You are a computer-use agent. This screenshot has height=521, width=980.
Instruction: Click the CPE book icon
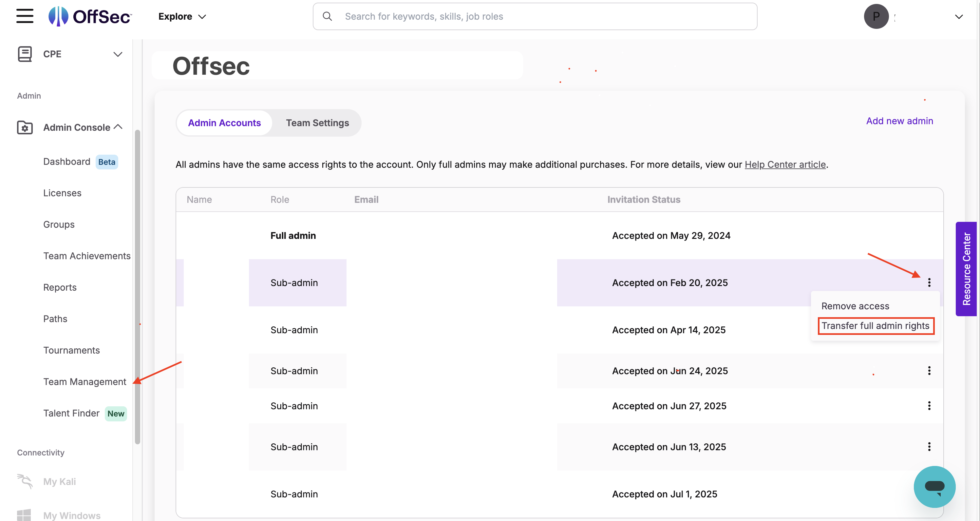25,54
